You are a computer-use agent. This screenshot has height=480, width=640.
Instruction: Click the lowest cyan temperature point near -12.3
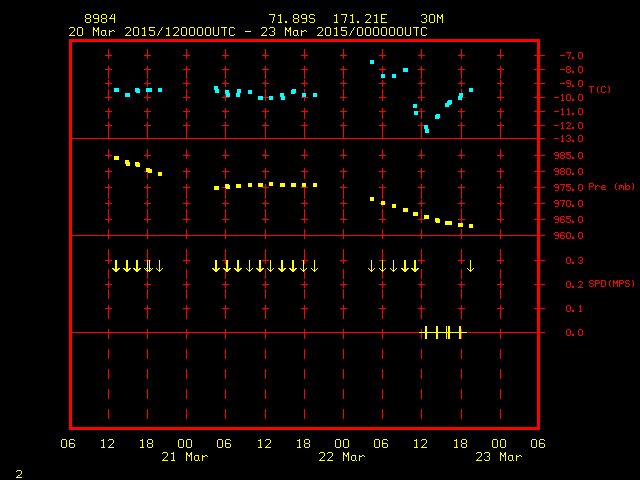427,129
